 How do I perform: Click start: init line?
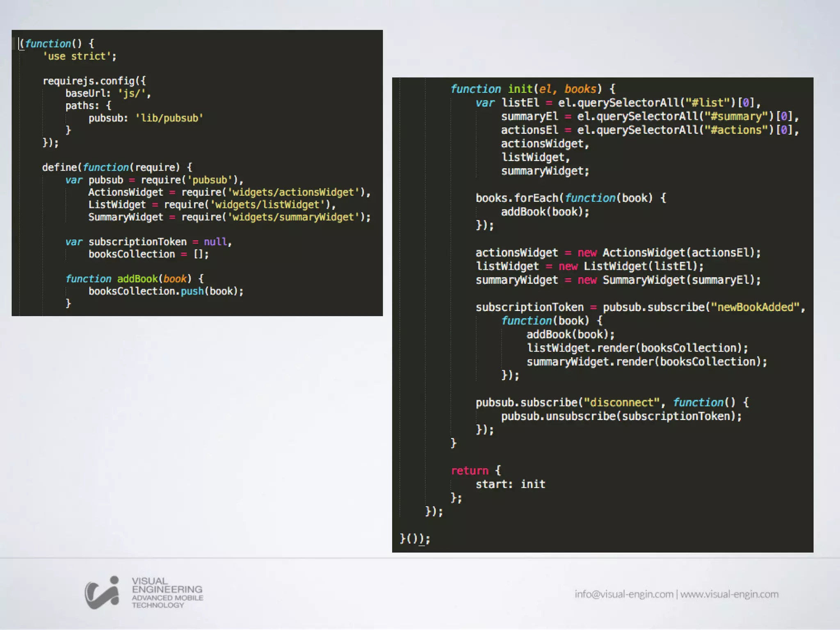point(511,484)
